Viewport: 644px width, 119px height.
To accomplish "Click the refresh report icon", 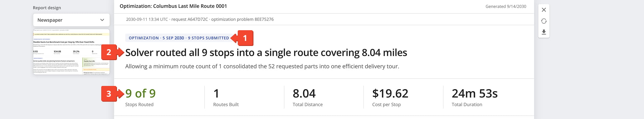I will tap(544, 21).
